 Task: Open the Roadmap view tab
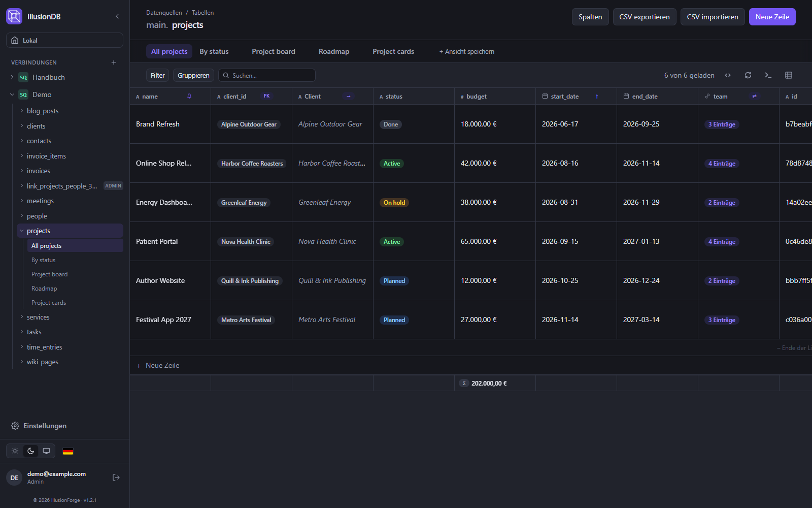click(334, 51)
